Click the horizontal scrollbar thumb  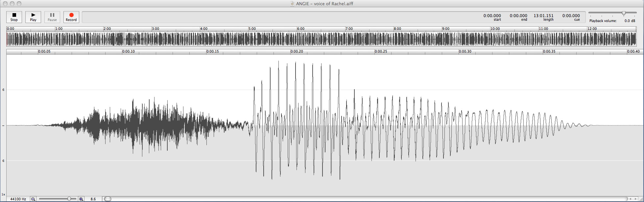click(x=108, y=199)
